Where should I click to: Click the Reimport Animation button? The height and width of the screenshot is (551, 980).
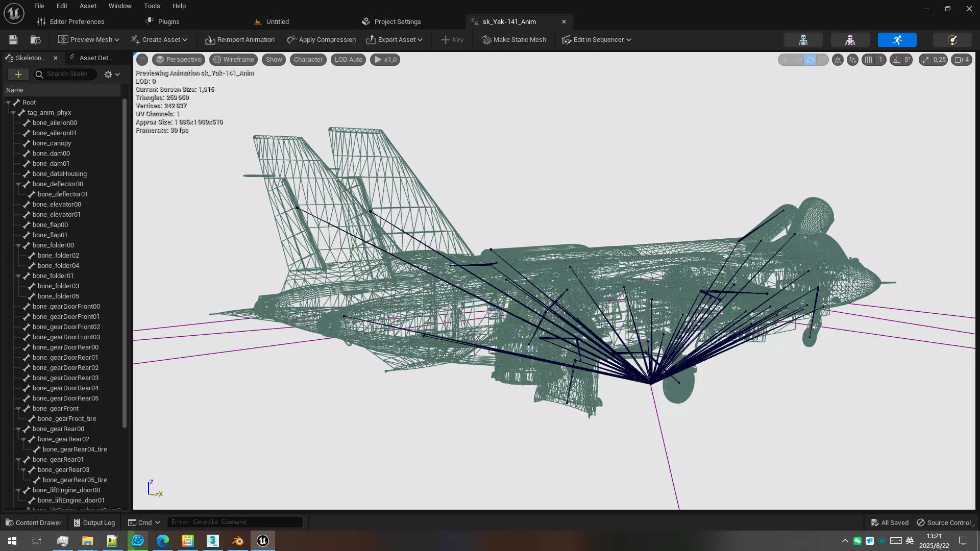[240, 40]
